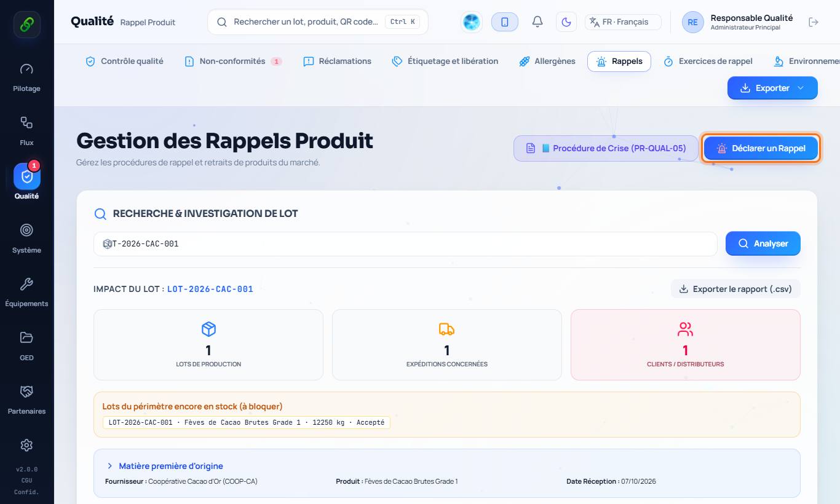Open the Flux sidebar section
840x504 pixels.
pyautogui.click(x=26, y=130)
